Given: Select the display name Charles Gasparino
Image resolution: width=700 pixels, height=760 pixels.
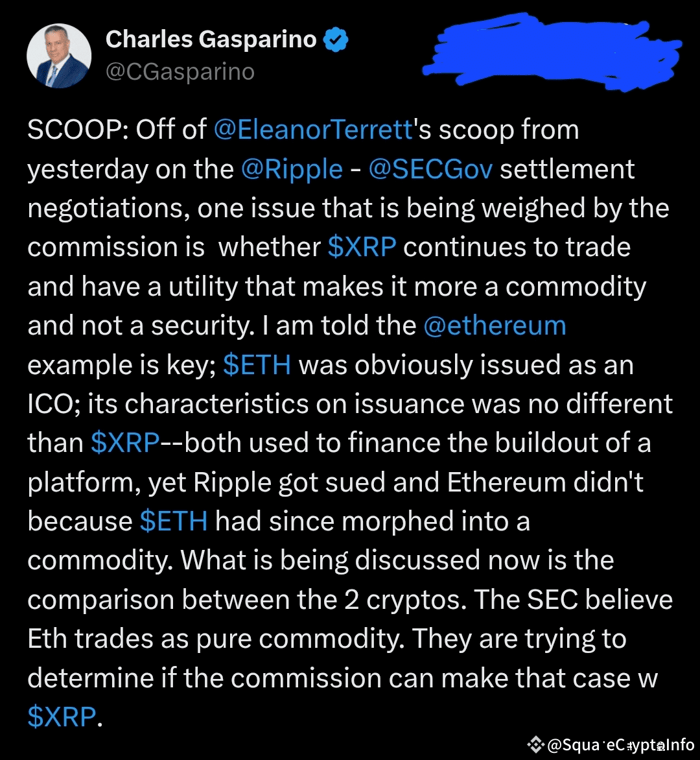Looking at the screenshot, I should tap(213, 39).
